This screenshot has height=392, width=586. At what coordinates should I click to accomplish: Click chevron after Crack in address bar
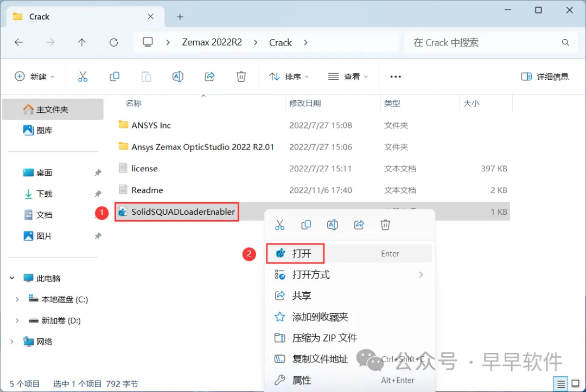tap(305, 42)
